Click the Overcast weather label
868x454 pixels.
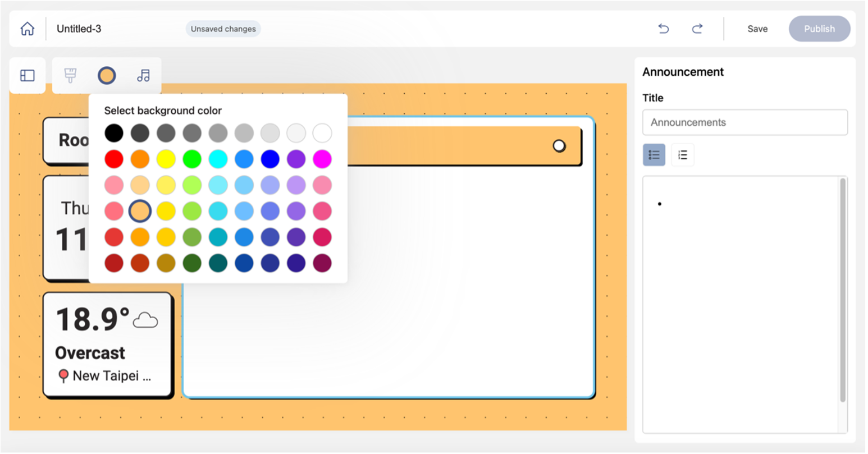click(90, 353)
